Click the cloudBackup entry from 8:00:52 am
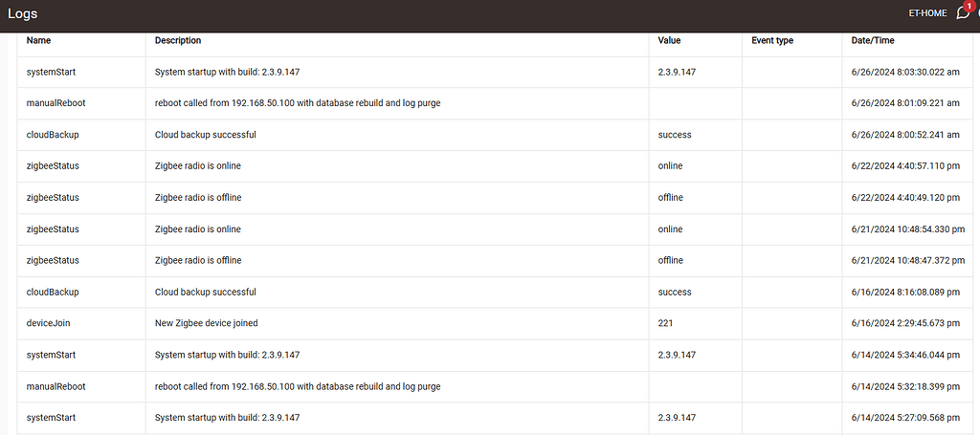The height and width of the screenshot is (435, 980). [53, 135]
